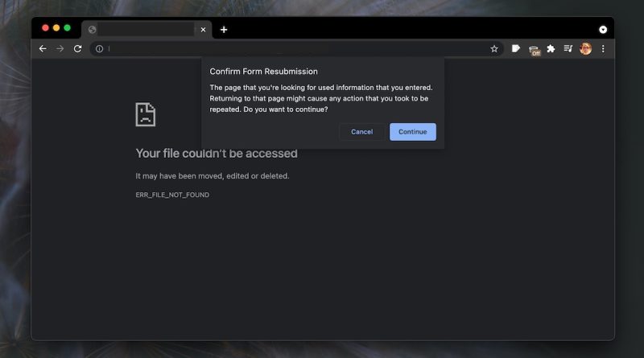Image resolution: width=644 pixels, height=358 pixels.
Task: Open a new tab with plus button
Action: pos(224,30)
